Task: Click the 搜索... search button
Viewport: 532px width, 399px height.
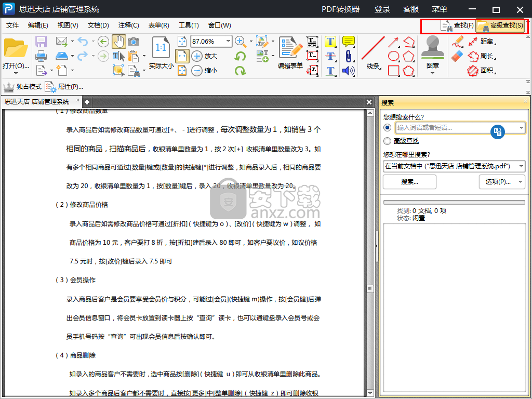Action: click(409, 182)
